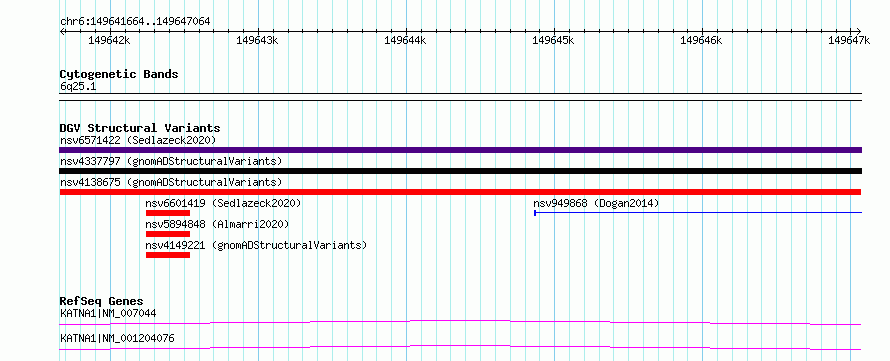Open the KATNA1|NM_001204076 gene label
Screen dimensions: 890x361
click(117, 339)
